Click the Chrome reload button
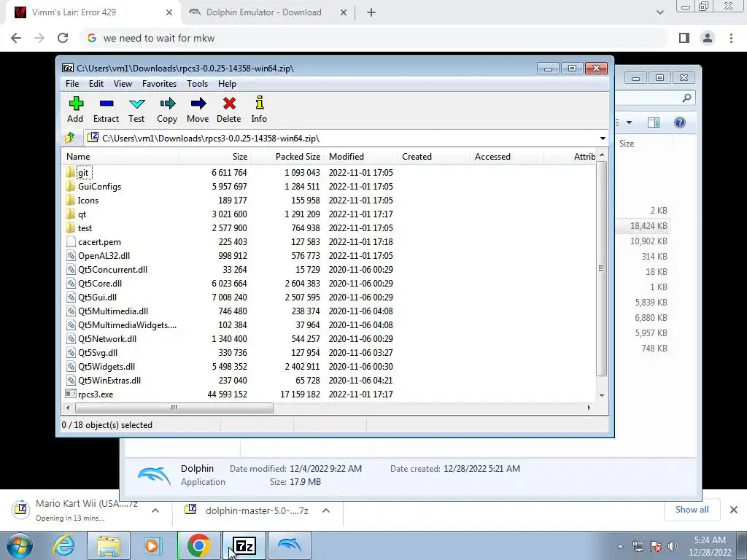This screenshot has height=560, width=747. point(63,38)
